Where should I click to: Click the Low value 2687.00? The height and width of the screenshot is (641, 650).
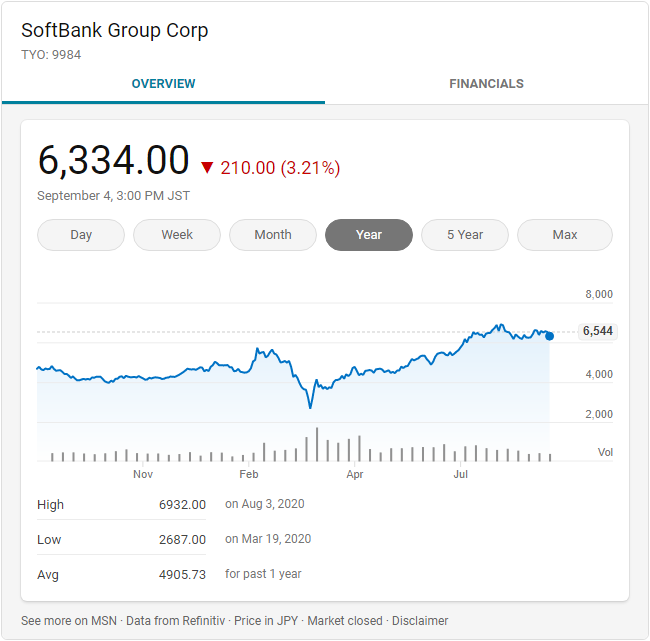point(182,540)
